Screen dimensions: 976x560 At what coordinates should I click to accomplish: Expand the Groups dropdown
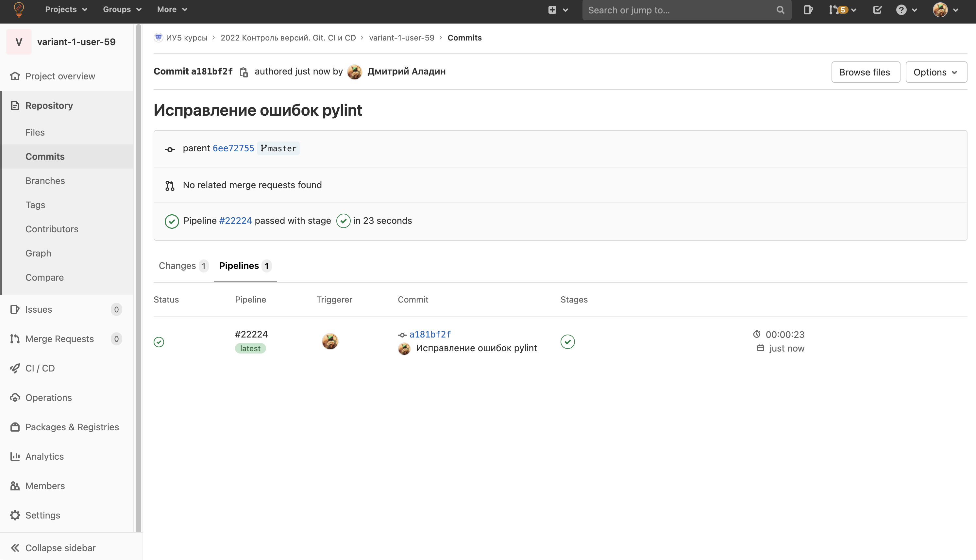tap(122, 9)
